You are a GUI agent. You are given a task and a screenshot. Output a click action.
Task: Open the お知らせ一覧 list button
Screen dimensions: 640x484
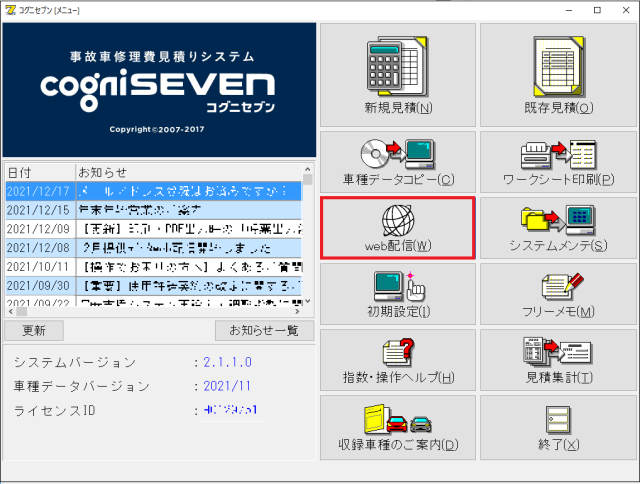point(264,330)
